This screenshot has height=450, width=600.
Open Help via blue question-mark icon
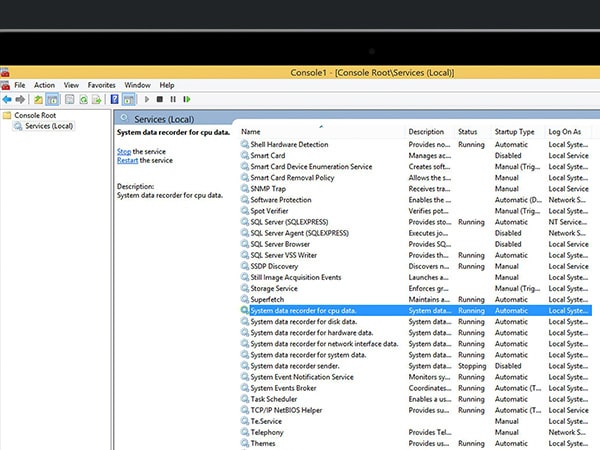pos(114,99)
